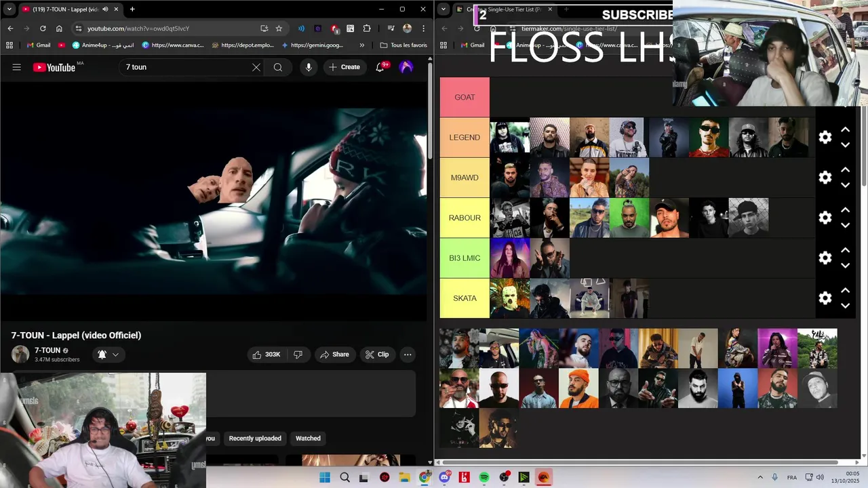Open the apps grid icon in bookmarks bar
This screenshot has width=868, height=488.
coord(9,45)
